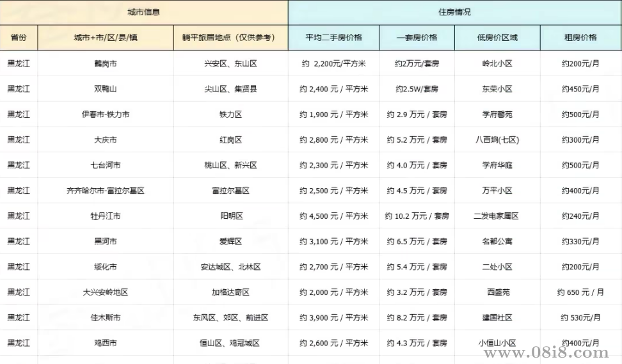Select the 小恒山小区 cell
Screen dimensions: 622x364
pyautogui.click(x=497, y=343)
